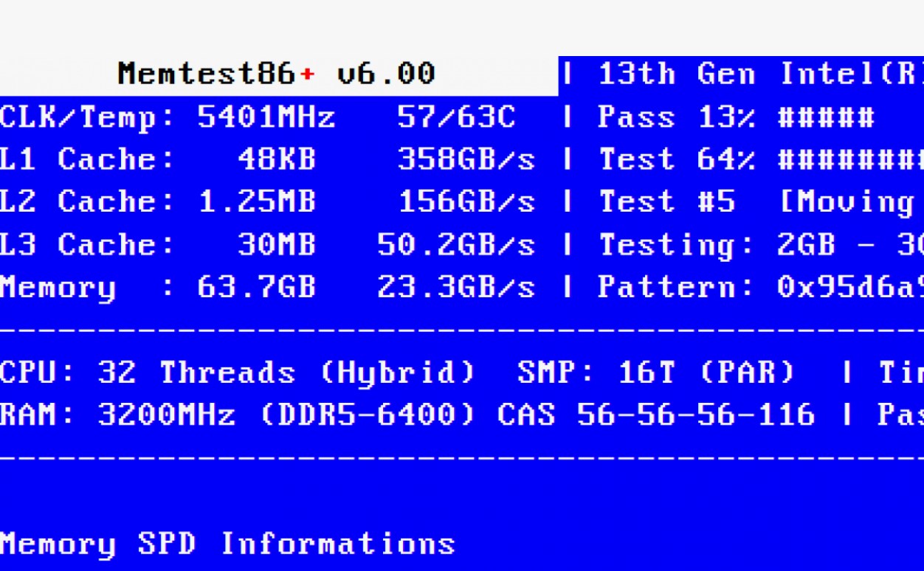Click the 1.25MB L2 cache size

tap(257, 201)
